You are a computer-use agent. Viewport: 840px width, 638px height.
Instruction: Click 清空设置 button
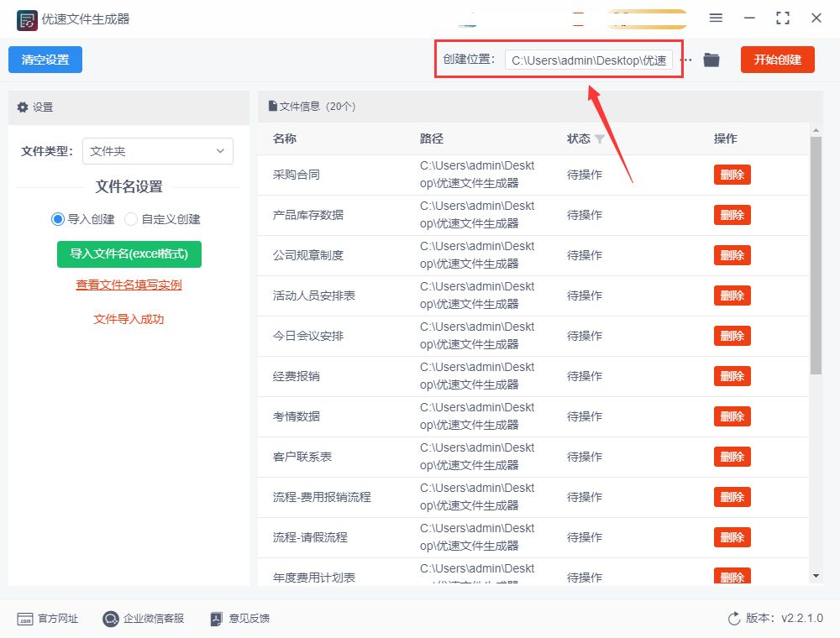point(45,60)
